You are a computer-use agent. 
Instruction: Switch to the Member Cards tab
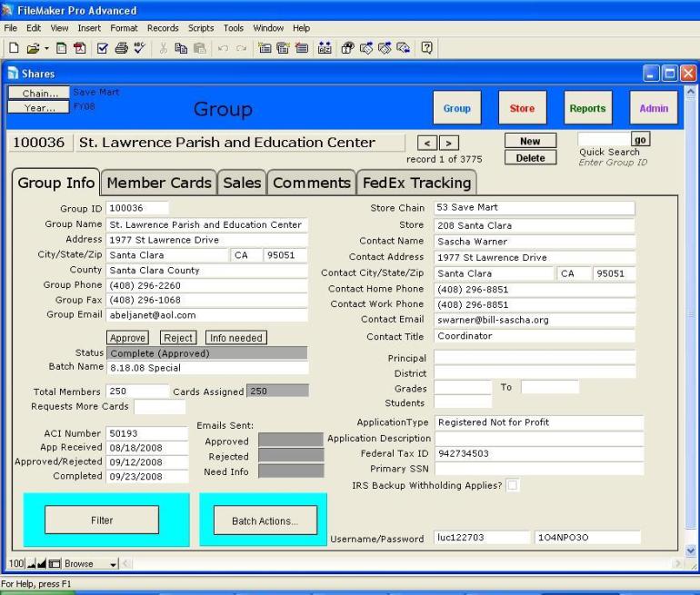coord(159,183)
